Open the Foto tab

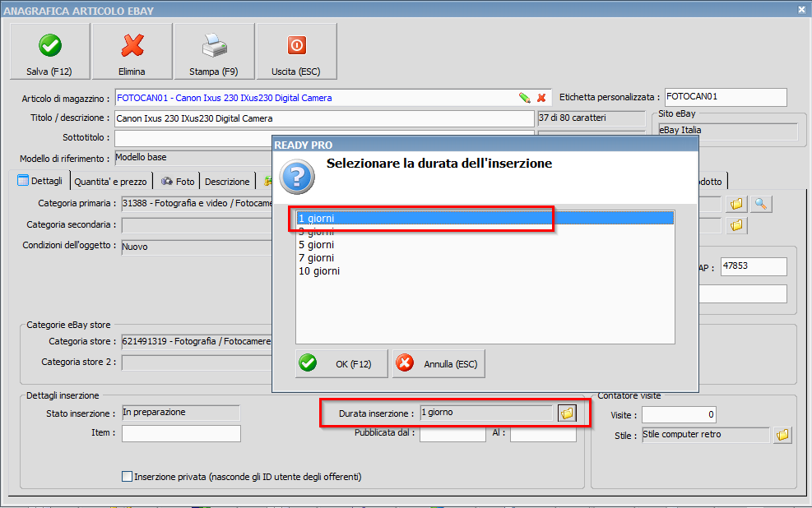coord(177,182)
